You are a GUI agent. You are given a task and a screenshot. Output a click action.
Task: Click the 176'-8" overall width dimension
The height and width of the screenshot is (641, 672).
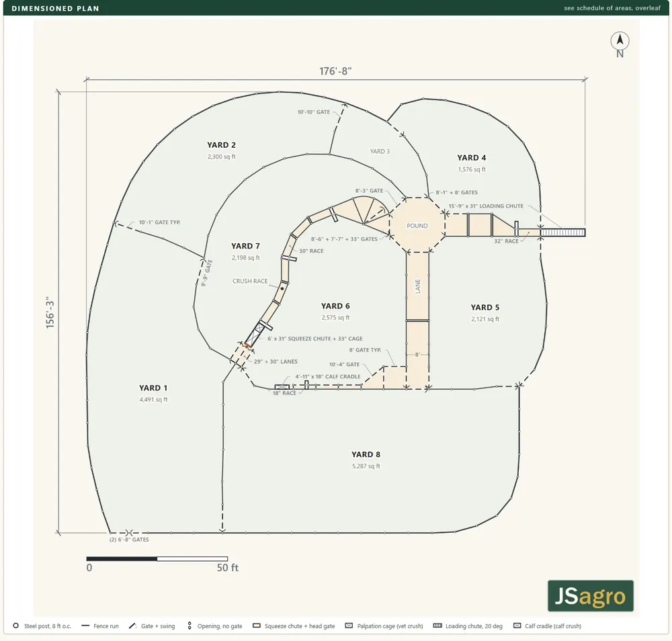click(x=335, y=71)
